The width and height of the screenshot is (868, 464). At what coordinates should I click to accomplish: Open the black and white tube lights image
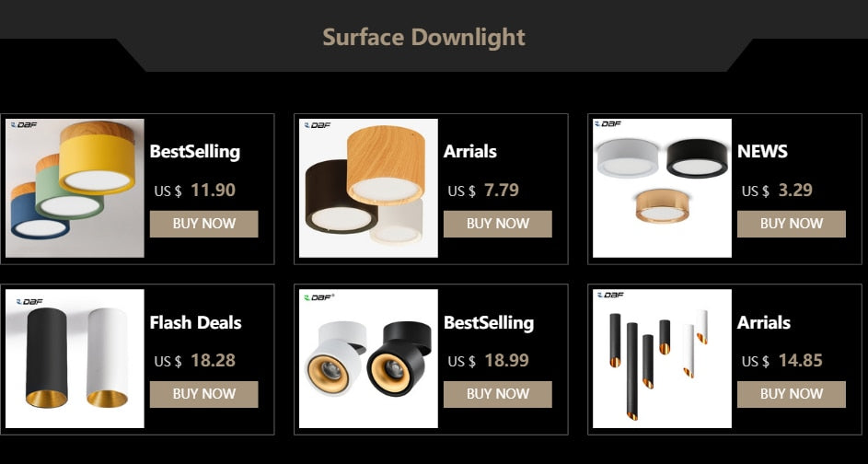pos(75,358)
